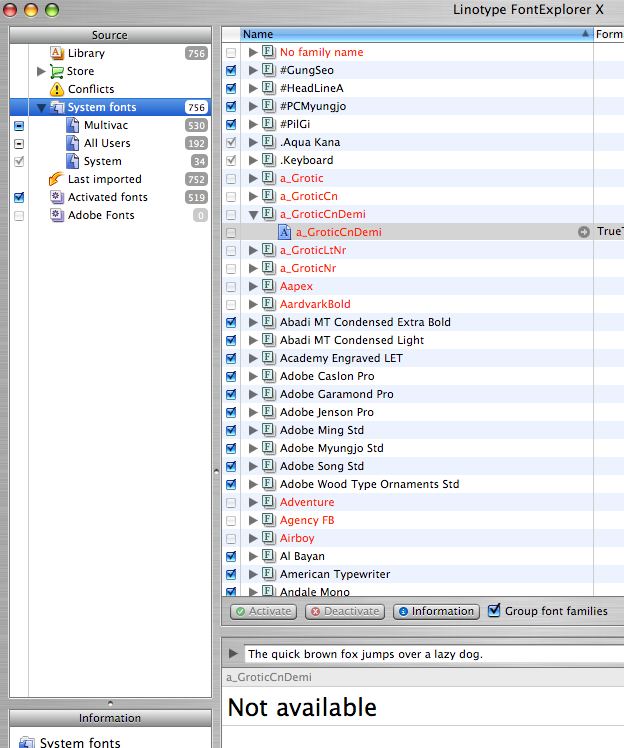Screen dimensions: 624x748
Task: Click family icon beside Adobe Caslon Pro
Action: tap(269, 376)
